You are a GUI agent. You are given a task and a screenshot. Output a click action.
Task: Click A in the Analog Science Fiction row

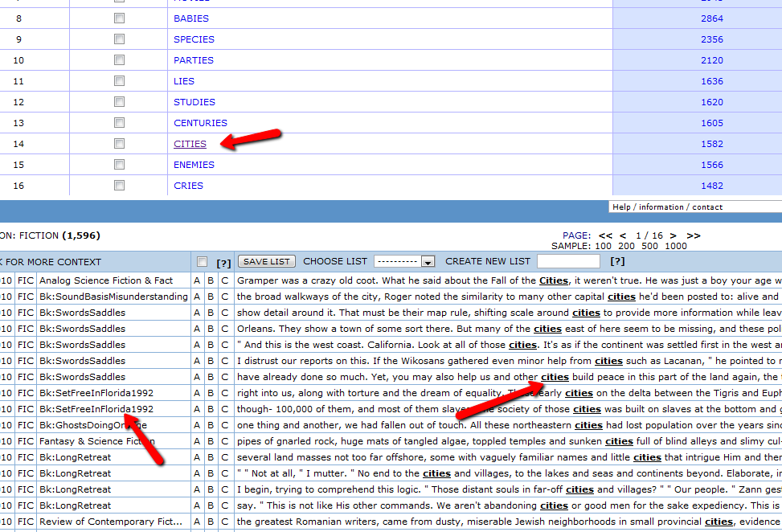click(197, 280)
